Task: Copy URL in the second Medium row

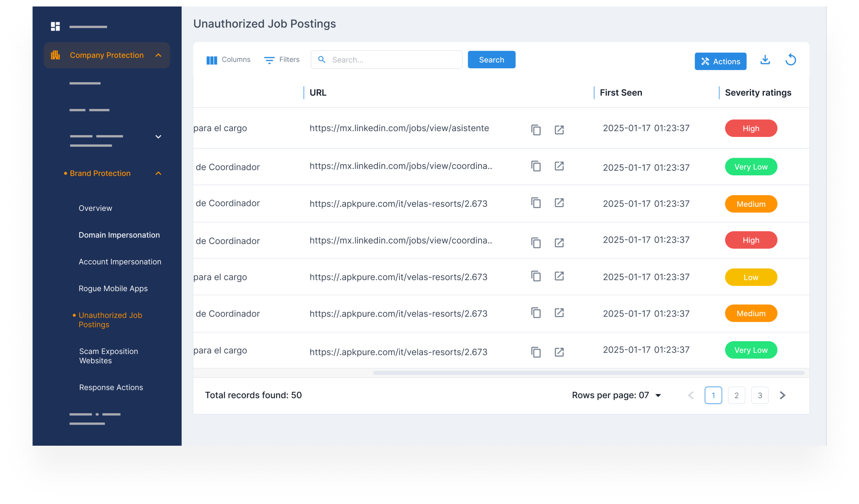Action: pos(536,313)
